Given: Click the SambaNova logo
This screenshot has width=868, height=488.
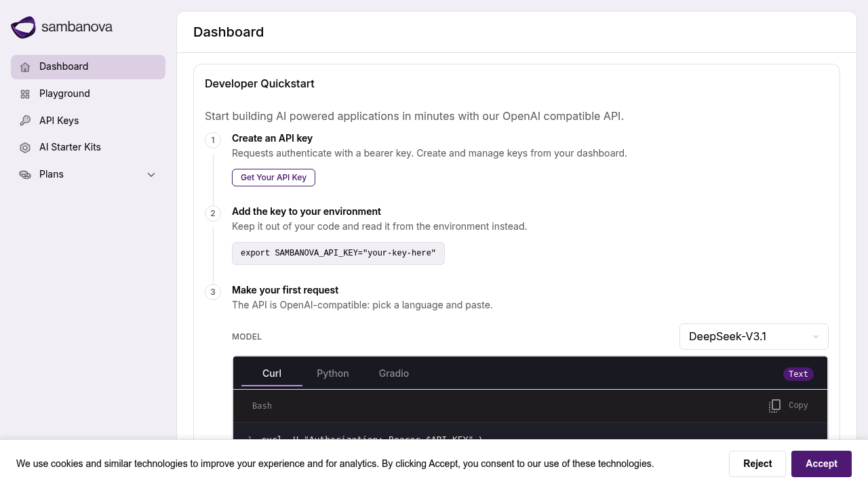Looking at the screenshot, I should click(62, 28).
